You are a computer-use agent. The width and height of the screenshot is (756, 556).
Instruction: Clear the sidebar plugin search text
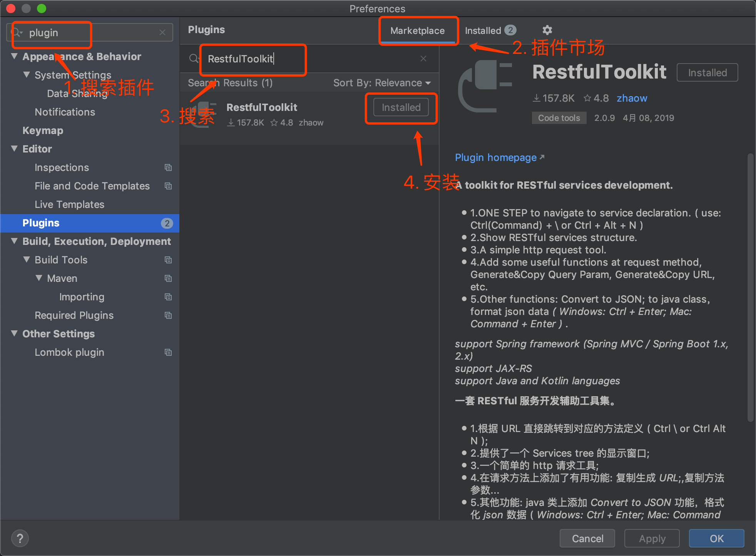tap(162, 33)
